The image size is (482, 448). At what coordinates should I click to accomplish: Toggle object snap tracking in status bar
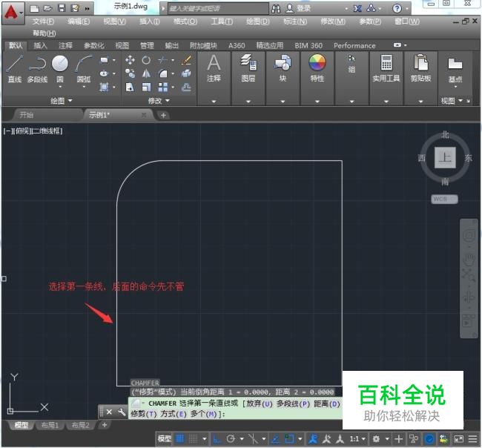[275, 439]
